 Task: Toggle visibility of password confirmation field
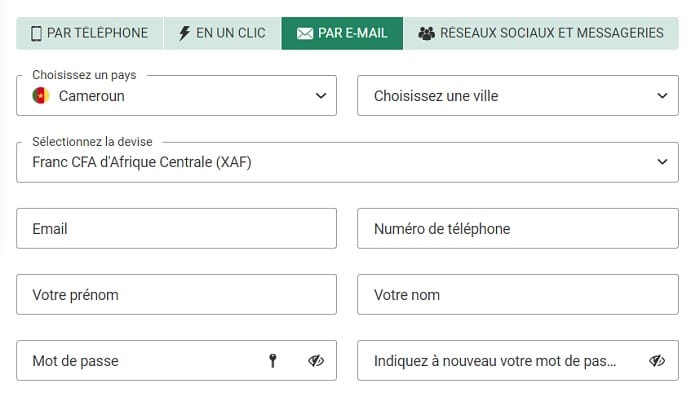[657, 360]
